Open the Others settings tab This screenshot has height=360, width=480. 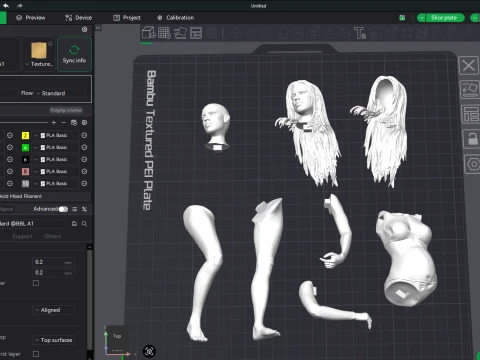53,236
